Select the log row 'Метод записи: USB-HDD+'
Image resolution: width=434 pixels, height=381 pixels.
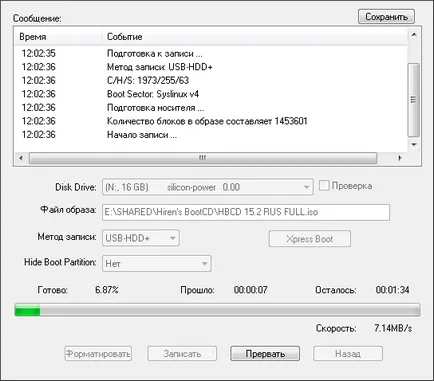tap(211, 67)
